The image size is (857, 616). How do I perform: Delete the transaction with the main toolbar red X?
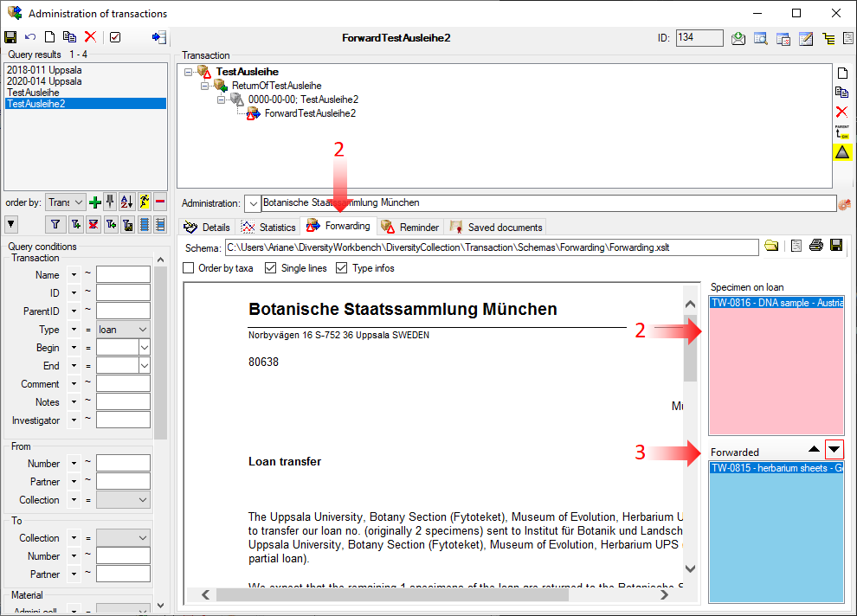90,37
